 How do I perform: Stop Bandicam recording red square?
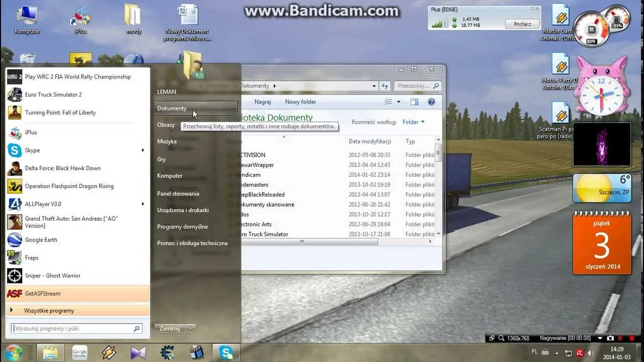(x=632, y=338)
